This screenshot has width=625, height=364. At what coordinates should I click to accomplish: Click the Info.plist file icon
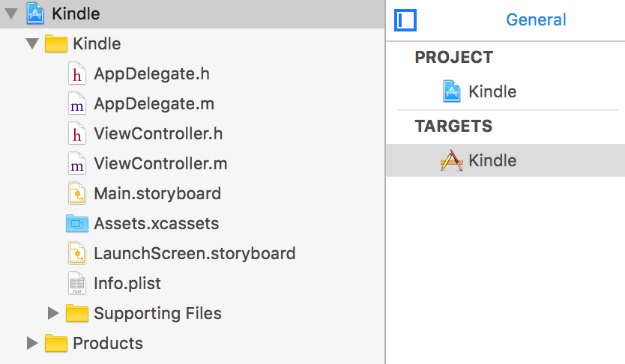[76, 284]
